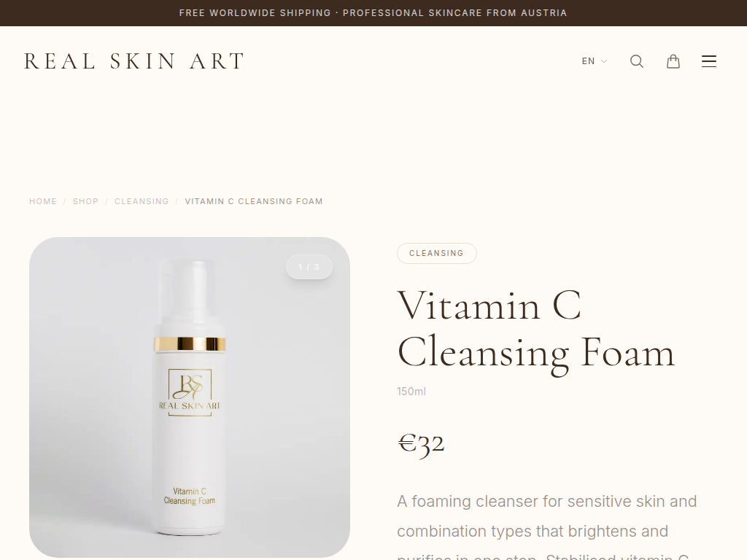Click the gold band on the bottle image

tap(190, 344)
